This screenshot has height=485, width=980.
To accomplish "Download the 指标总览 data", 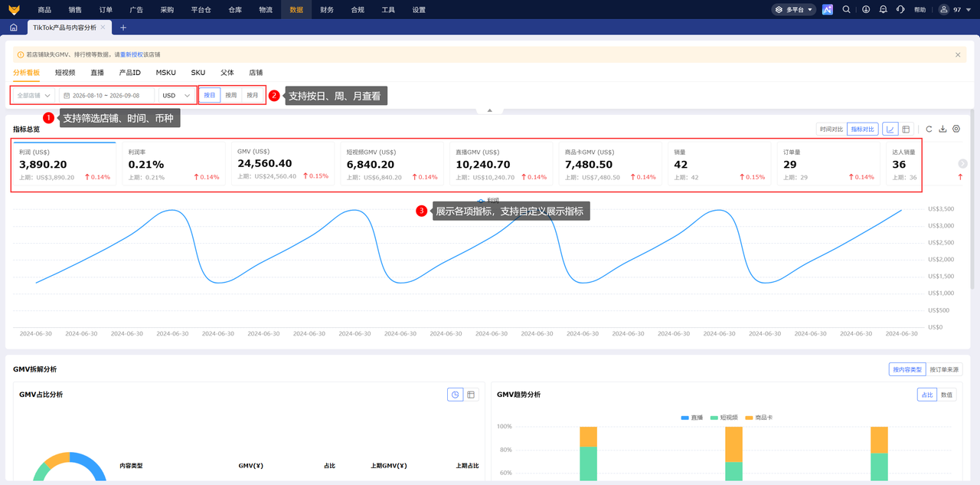I will click(x=942, y=129).
